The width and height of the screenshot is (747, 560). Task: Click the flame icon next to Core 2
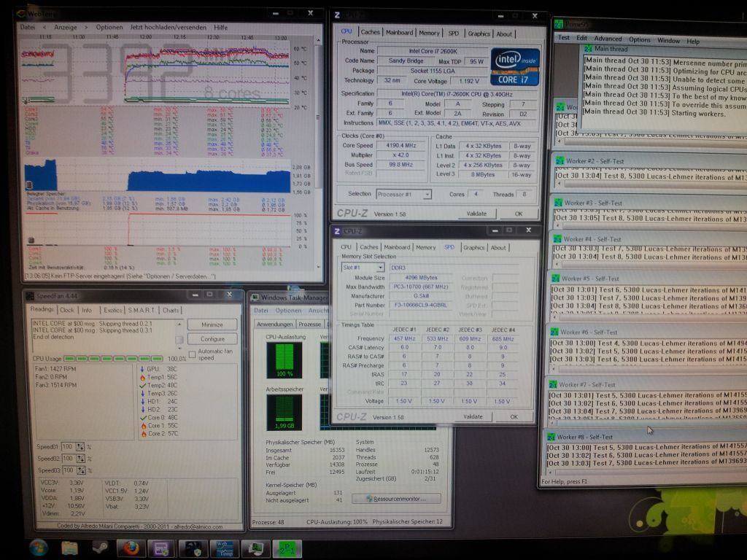pos(144,434)
